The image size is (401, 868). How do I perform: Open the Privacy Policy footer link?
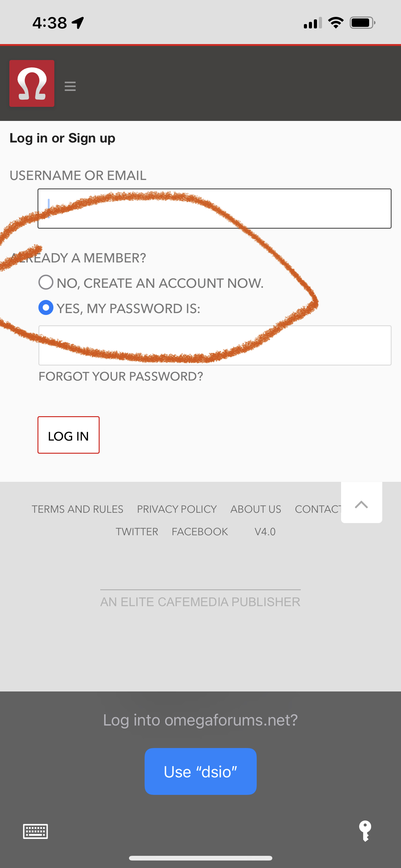[x=177, y=509]
